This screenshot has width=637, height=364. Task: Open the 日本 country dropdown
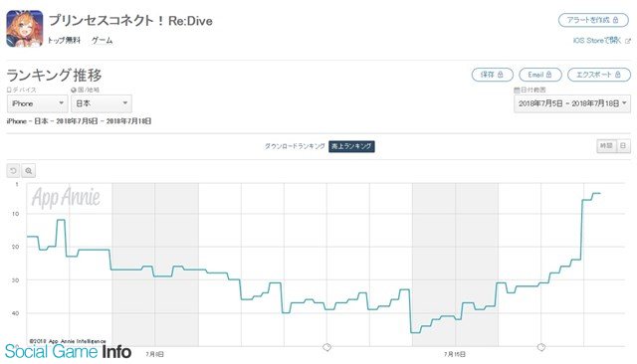coord(102,103)
